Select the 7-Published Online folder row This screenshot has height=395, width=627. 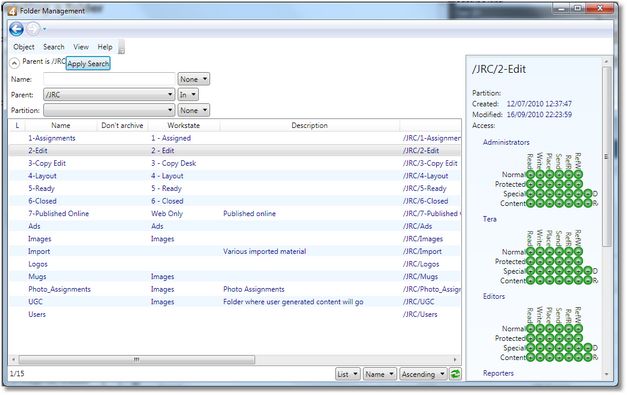pos(235,213)
